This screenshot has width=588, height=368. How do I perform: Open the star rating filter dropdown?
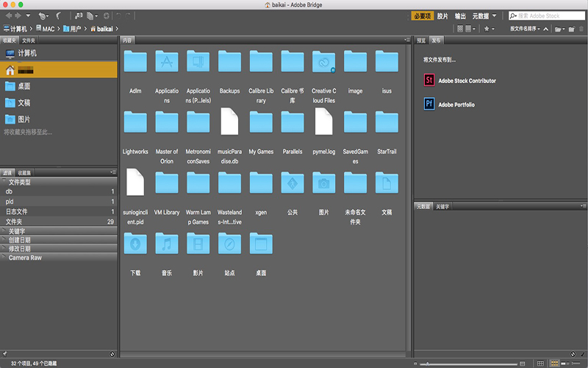[489, 29]
